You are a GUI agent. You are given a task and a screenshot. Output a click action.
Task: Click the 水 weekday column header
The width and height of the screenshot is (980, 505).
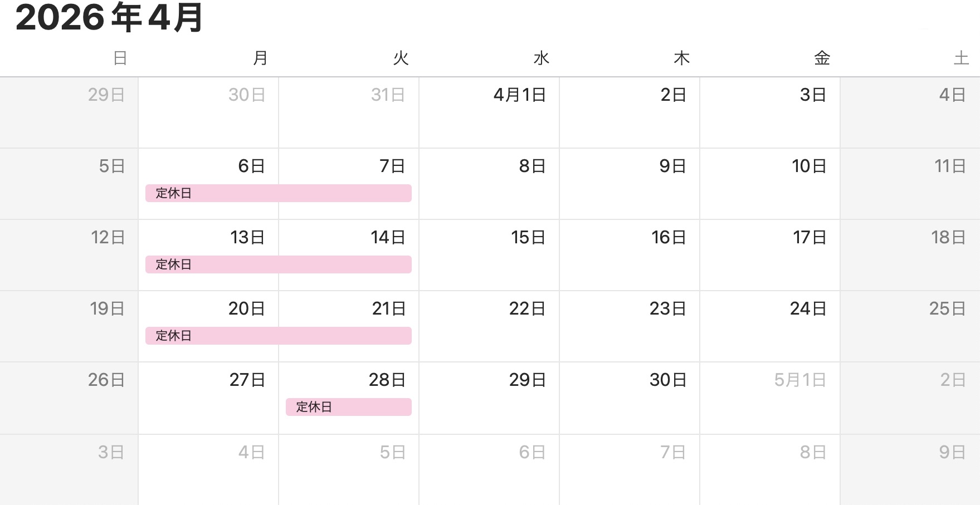(x=541, y=58)
